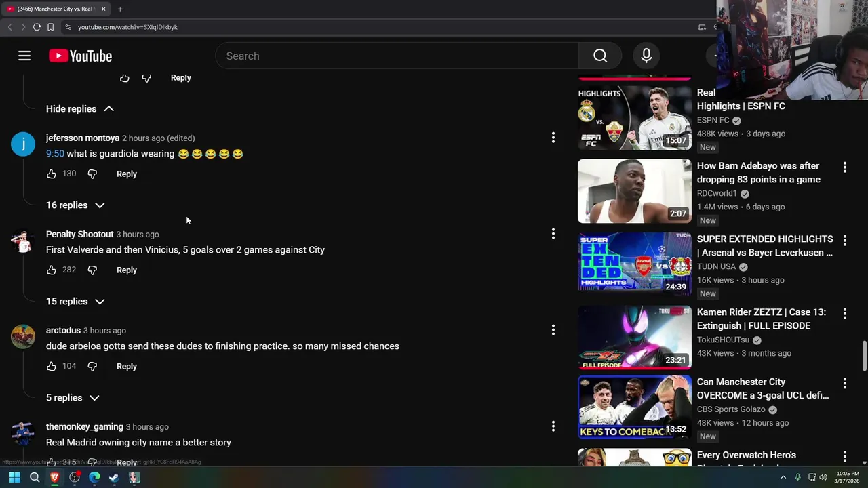
Task: Dislike jefersson montoya's comment
Action: [x=92, y=174]
